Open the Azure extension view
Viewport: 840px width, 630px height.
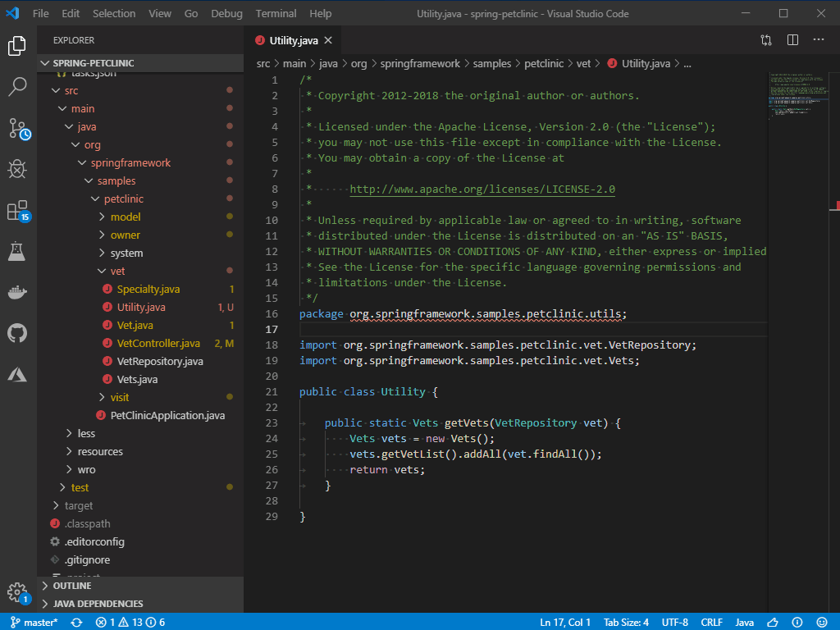tap(18, 373)
